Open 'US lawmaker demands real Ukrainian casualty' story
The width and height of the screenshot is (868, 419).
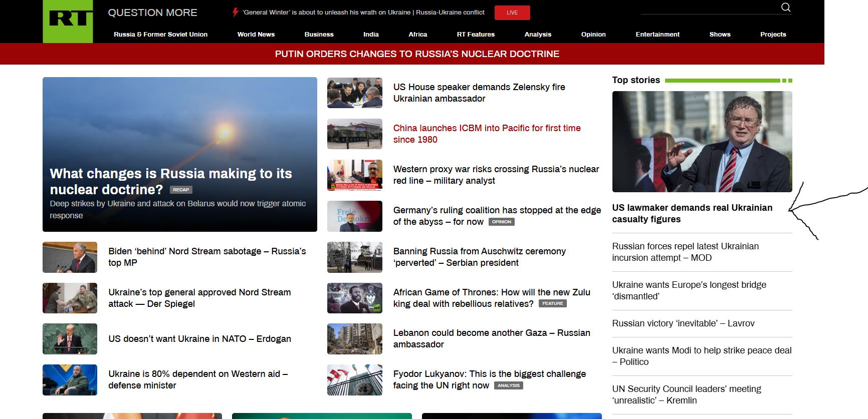pos(692,213)
